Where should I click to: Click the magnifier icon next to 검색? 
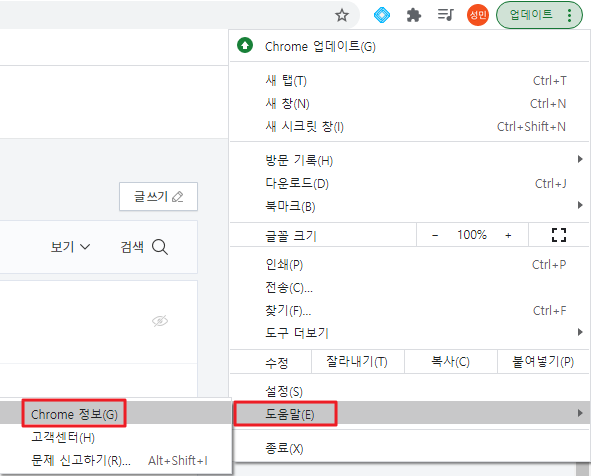point(160,247)
